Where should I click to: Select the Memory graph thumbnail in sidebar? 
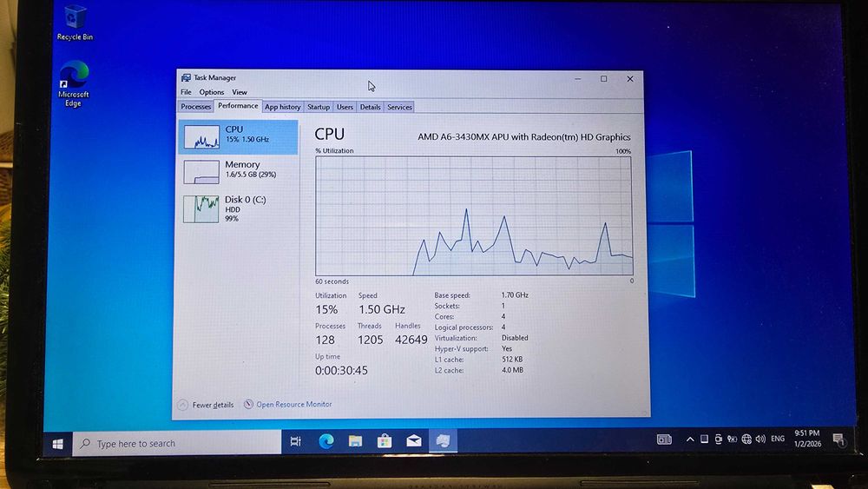tap(201, 172)
